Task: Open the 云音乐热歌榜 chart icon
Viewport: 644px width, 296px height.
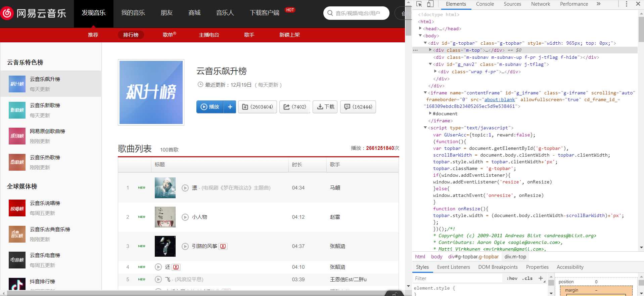Action: click(x=17, y=162)
